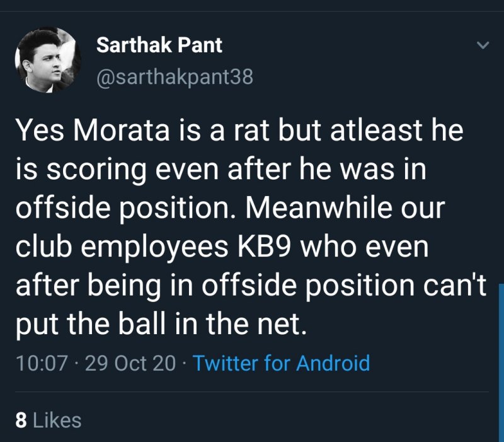Click the Twitter for Android source link
The height and width of the screenshot is (442, 504).
(x=281, y=363)
